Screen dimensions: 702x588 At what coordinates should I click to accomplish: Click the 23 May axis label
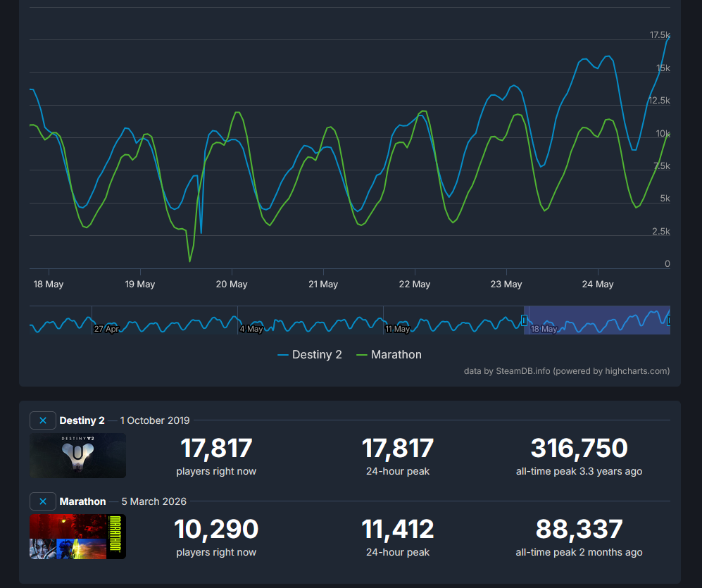point(506,284)
